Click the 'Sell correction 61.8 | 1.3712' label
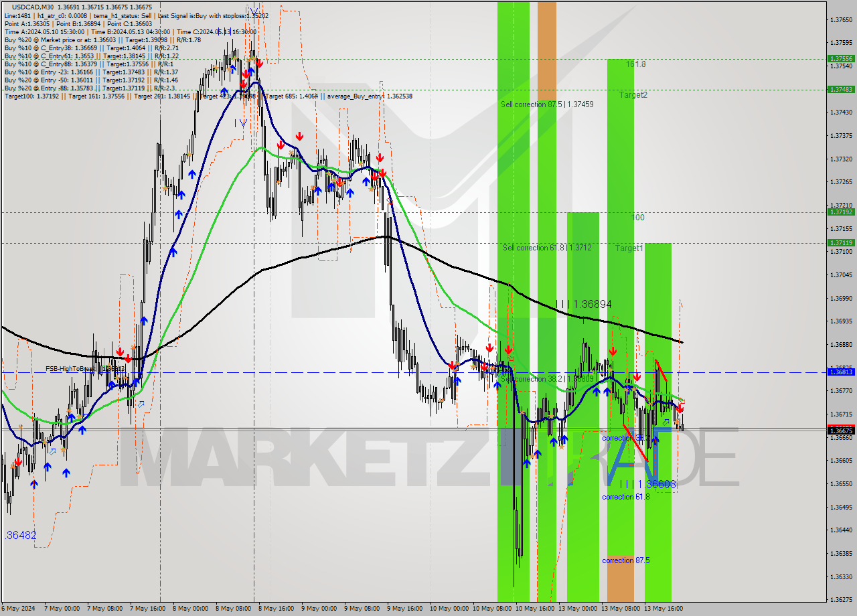Screen dimensions: 857x616 [x=547, y=248]
